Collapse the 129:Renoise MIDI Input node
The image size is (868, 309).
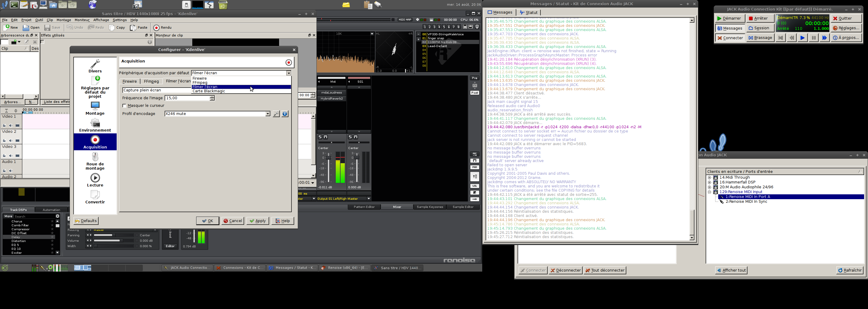click(x=709, y=192)
